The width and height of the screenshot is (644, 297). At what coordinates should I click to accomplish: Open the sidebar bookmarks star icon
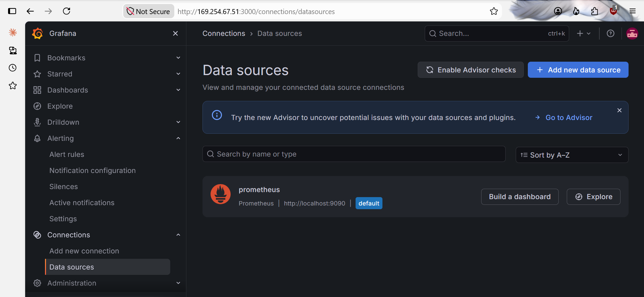[x=13, y=85]
